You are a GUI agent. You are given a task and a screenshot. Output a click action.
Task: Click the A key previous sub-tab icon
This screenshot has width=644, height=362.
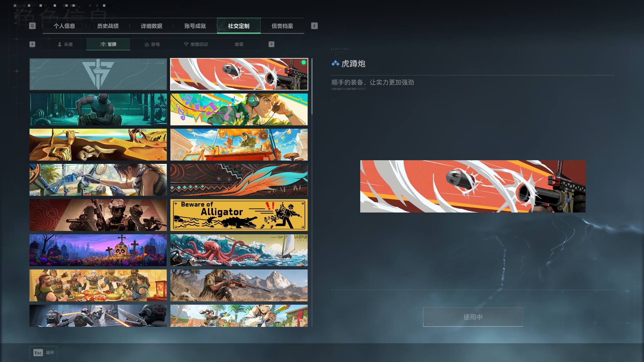click(x=32, y=44)
